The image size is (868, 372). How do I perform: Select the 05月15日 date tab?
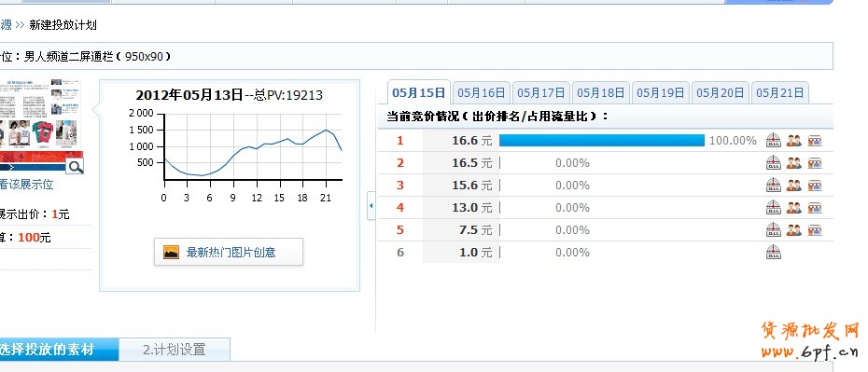click(419, 92)
